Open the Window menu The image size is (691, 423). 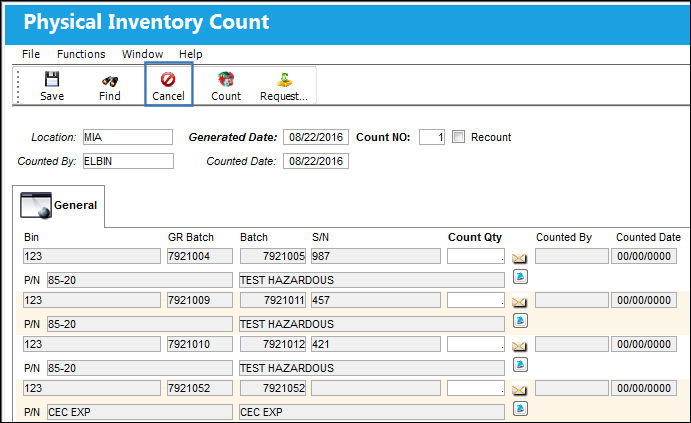click(142, 54)
